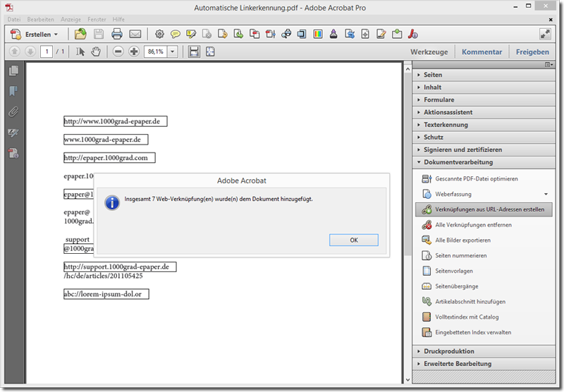
Task: Expand the Texterkennung section
Action: click(x=484, y=125)
